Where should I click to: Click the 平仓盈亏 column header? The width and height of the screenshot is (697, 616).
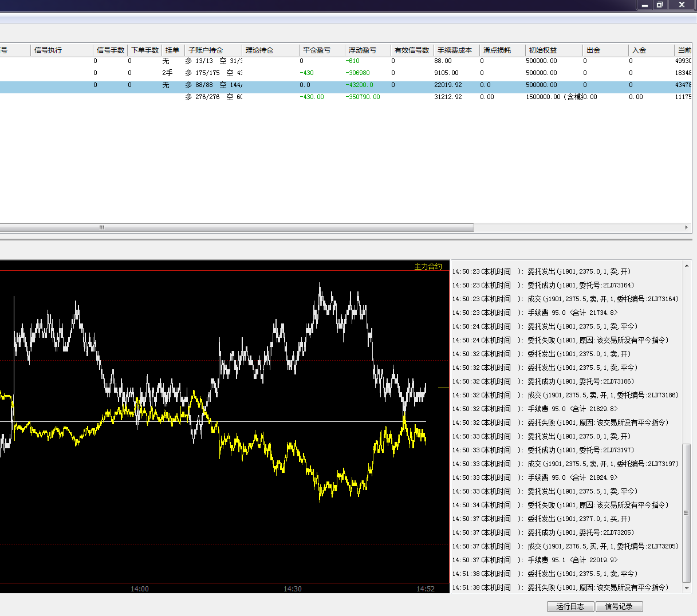click(x=317, y=50)
